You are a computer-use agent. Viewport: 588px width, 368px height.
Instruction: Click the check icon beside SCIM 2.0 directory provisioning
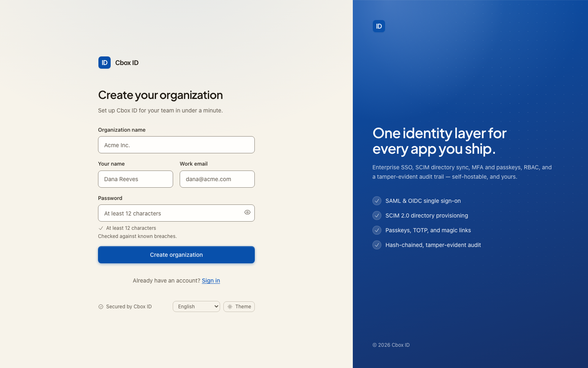[377, 215]
